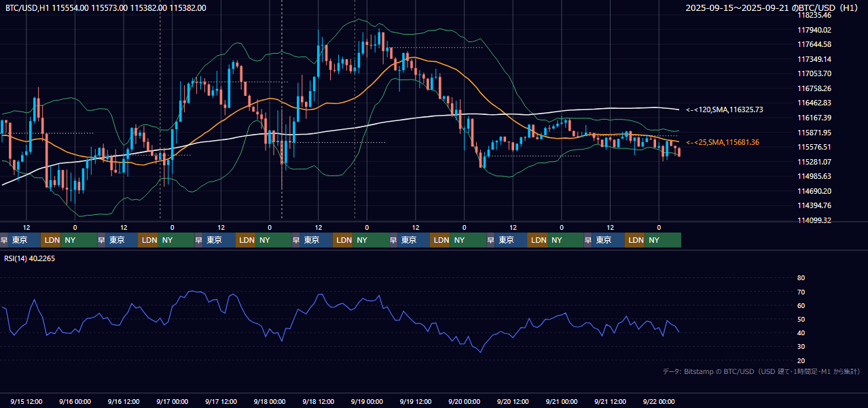868x408 pixels.
Task: Click the 9/22 00:00 date label
Action: tap(659, 402)
